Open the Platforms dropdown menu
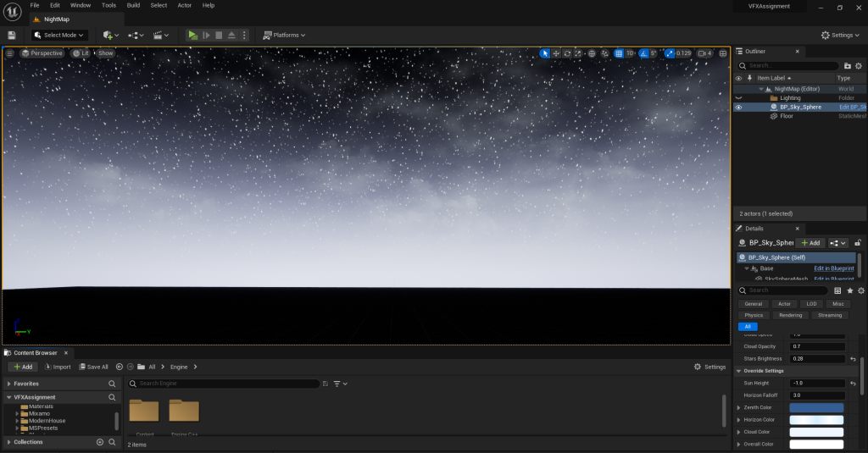The image size is (868, 453). (284, 35)
